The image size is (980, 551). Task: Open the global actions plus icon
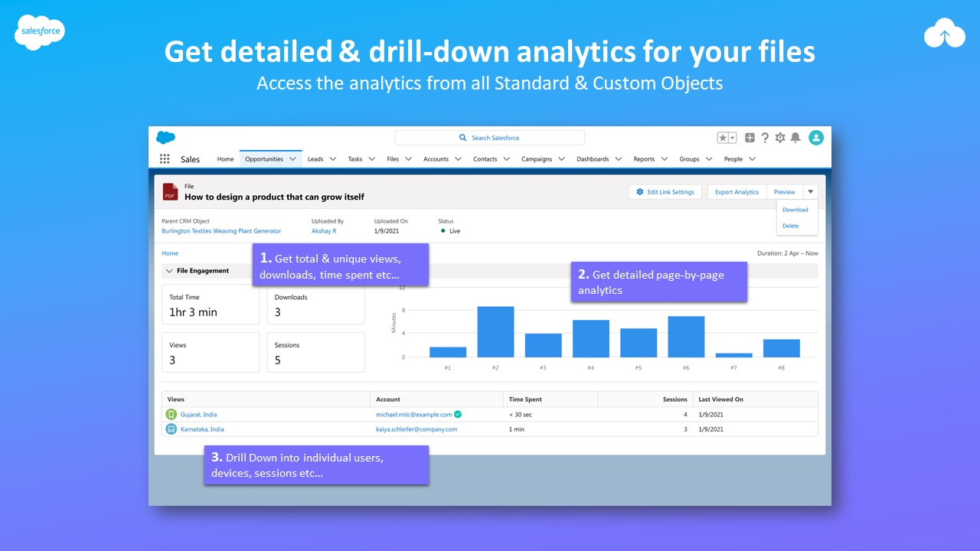pyautogui.click(x=750, y=138)
